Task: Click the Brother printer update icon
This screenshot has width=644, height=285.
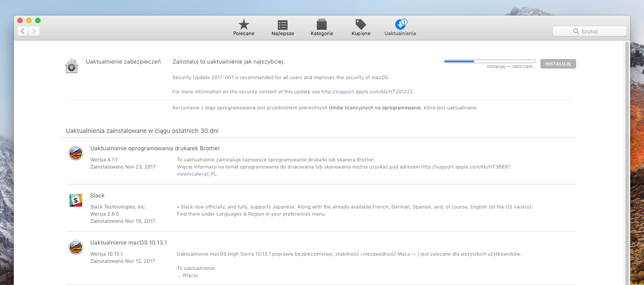Action: (76, 153)
